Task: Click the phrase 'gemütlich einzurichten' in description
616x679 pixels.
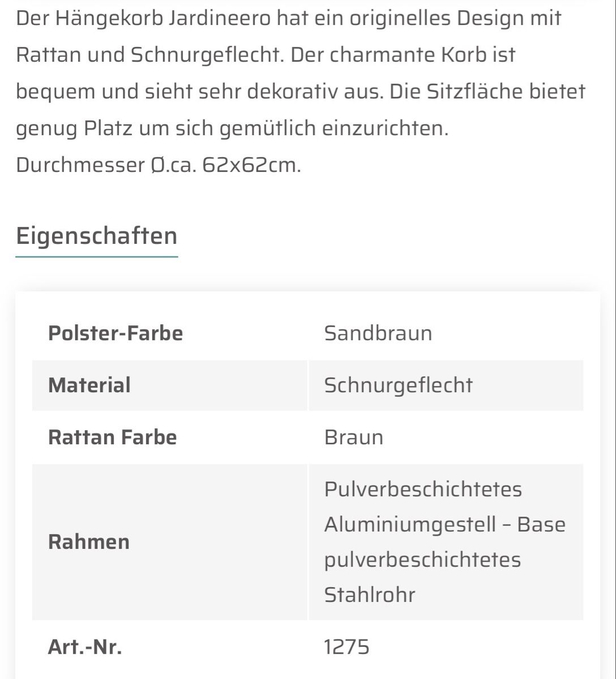Action: click(334, 129)
